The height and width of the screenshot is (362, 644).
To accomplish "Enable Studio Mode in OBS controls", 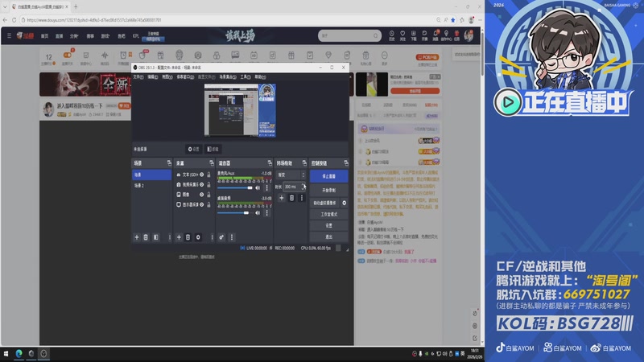I will pos(328,214).
